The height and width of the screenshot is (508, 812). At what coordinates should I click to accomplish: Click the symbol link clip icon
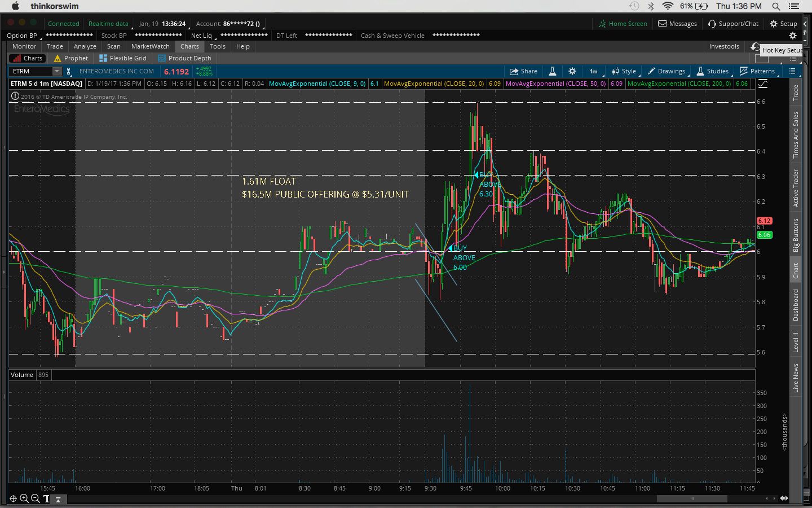69,71
